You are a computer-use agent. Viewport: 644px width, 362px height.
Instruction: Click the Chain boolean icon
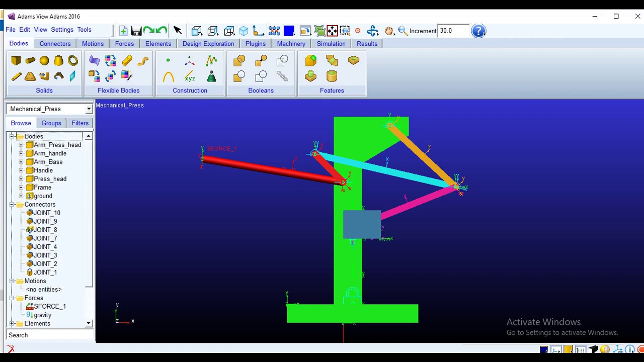[x=282, y=76]
